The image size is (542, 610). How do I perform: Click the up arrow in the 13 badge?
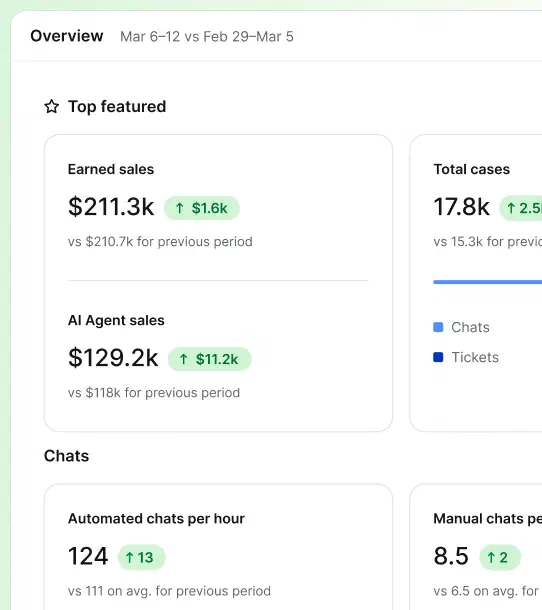(130, 557)
